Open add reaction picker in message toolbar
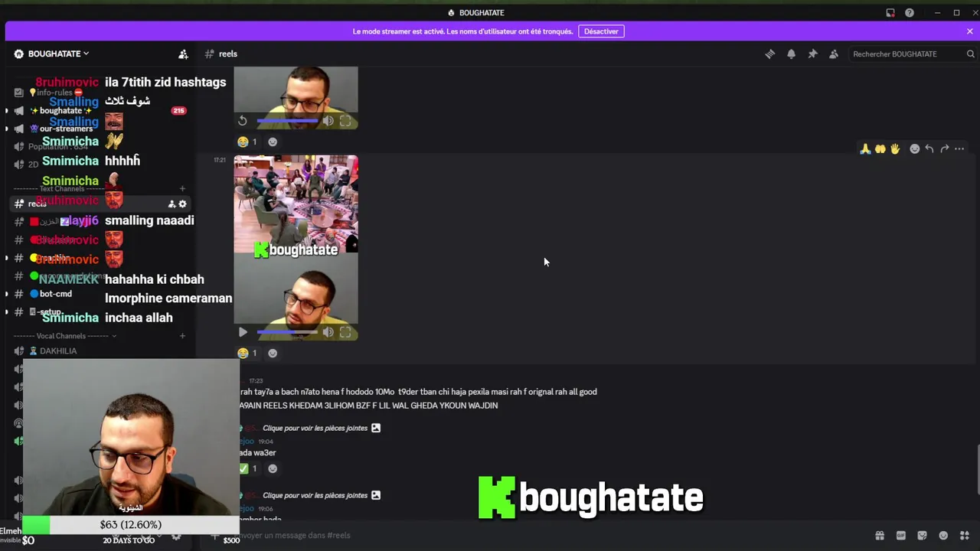The height and width of the screenshot is (551, 980). (914, 149)
